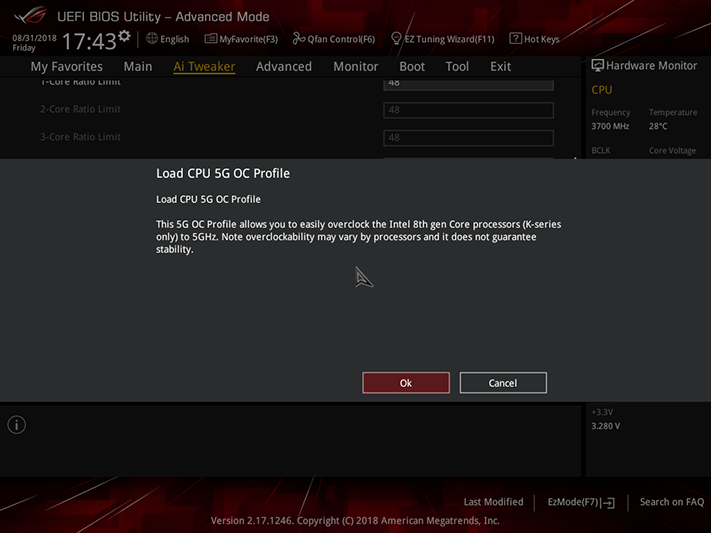This screenshot has width=711, height=533.
Task: Confirm loading profile with Ok button
Action: point(406,383)
